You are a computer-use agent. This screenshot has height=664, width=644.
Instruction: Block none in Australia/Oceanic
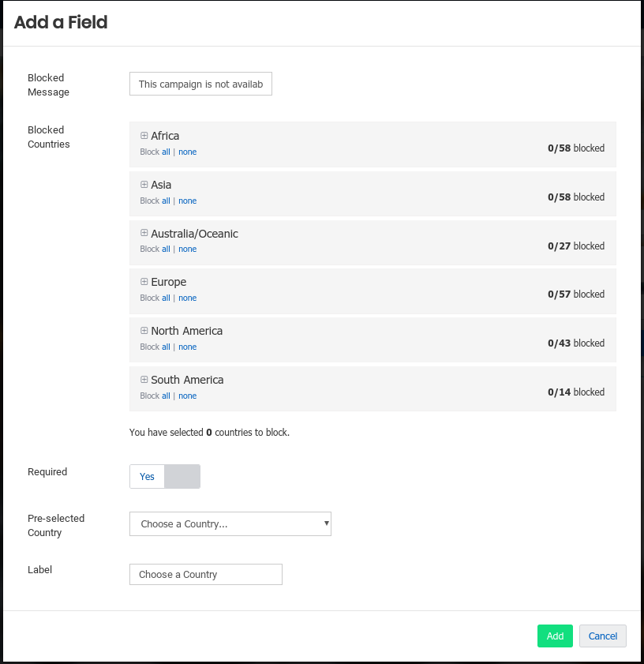point(187,249)
